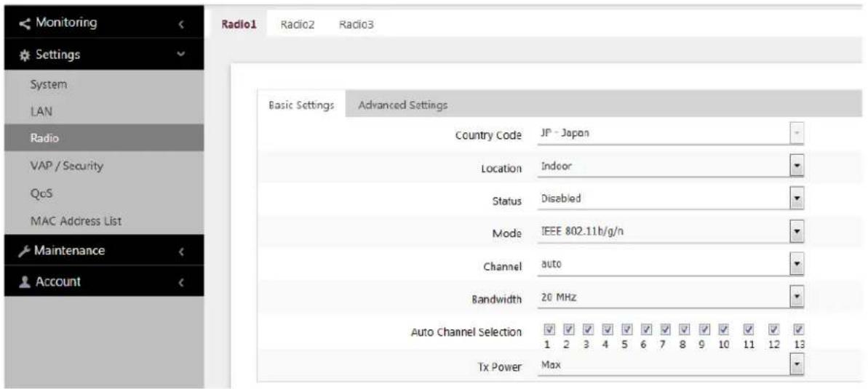Click the Maintenance menu header

coord(104,251)
